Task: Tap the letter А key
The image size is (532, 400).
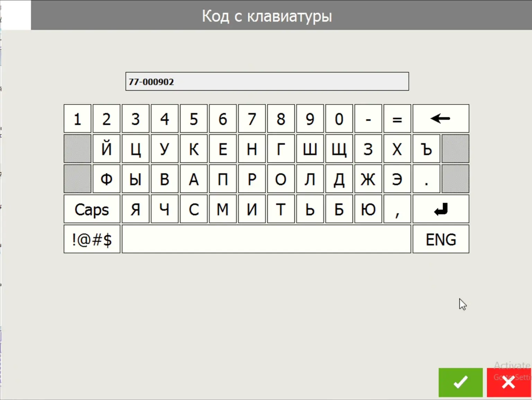Action: [194, 179]
